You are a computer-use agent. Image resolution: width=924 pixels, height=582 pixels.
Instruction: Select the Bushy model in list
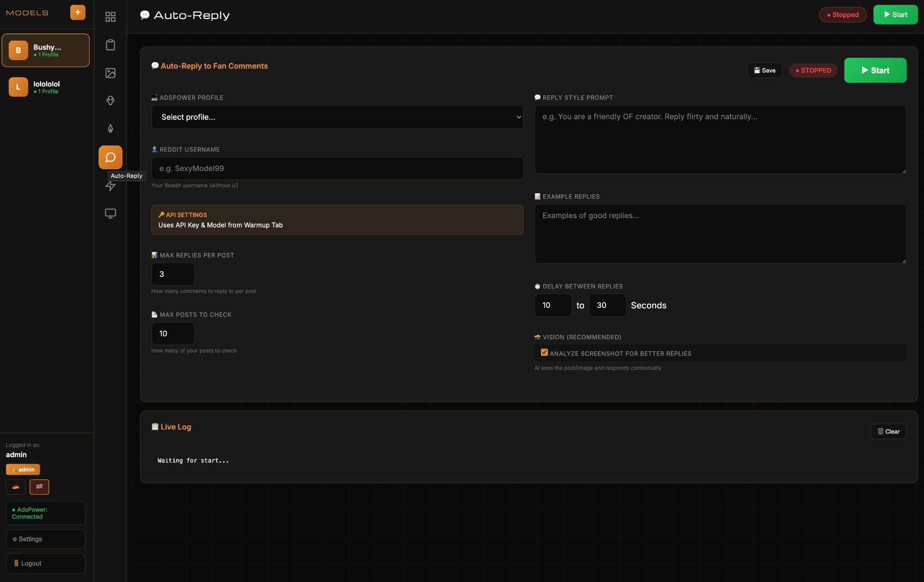point(46,50)
